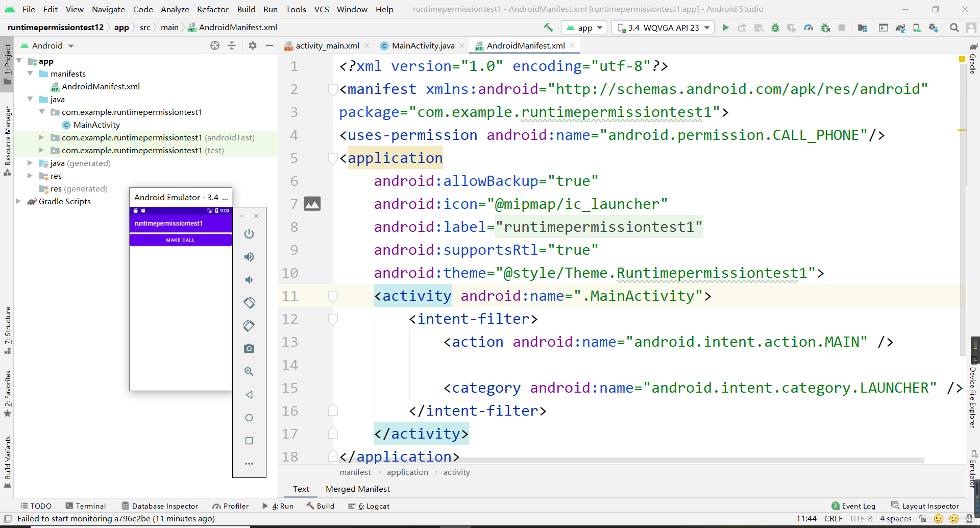Fold the intent-filter tag on line 12
The image size is (980, 528).
pyautogui.click(x=333, y=319)
